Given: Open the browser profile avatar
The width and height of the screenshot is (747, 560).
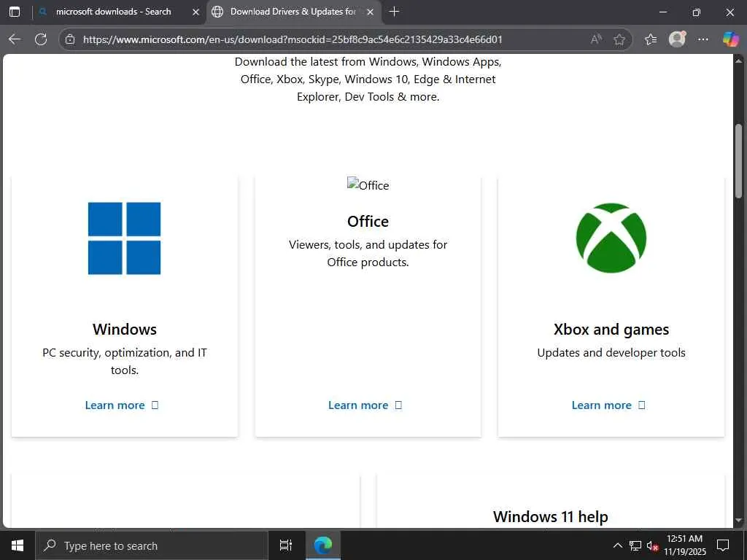Looking at the screenshot, I should (x=677, y=39).
